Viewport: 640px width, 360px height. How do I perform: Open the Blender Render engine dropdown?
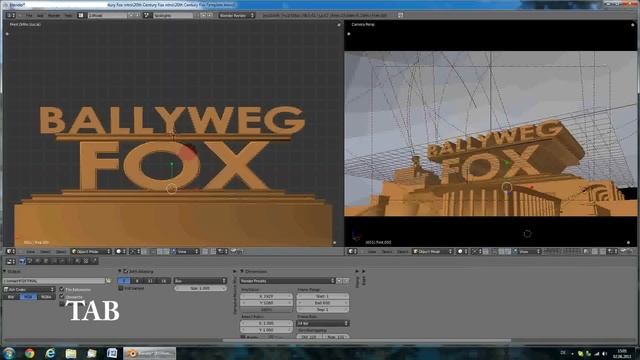click(x=237, y=16)
